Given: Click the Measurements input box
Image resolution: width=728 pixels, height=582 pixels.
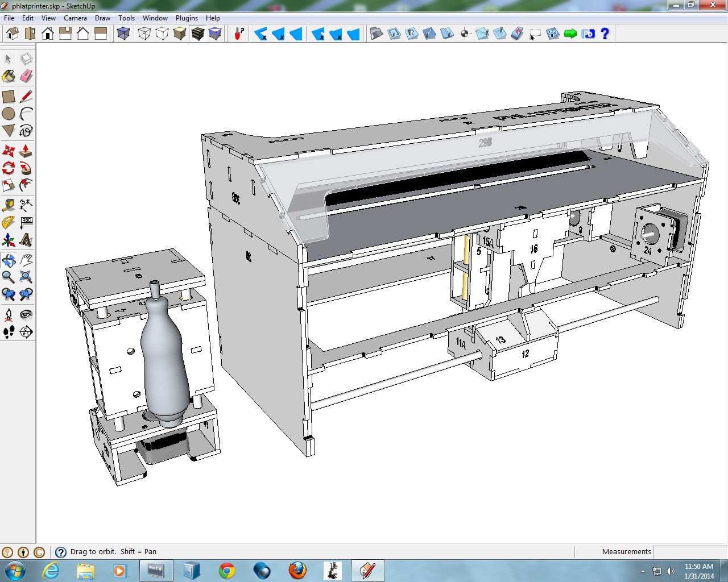Looking at the screenshot, I should [x=690, y=552].
